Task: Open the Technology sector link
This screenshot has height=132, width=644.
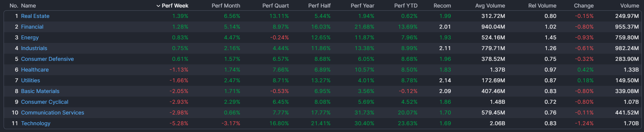Action: pyautogui.click(x=35, y=123)
